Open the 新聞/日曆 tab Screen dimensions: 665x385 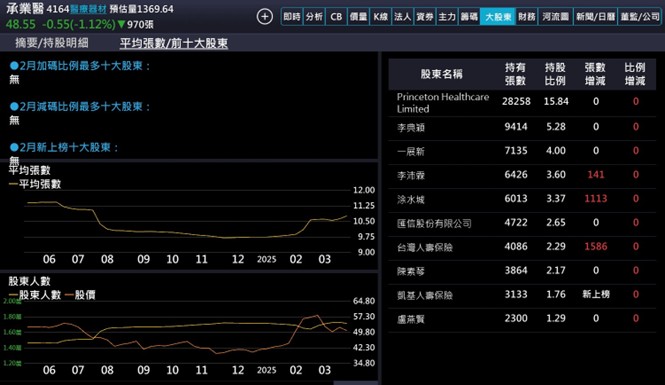(595, 17)
